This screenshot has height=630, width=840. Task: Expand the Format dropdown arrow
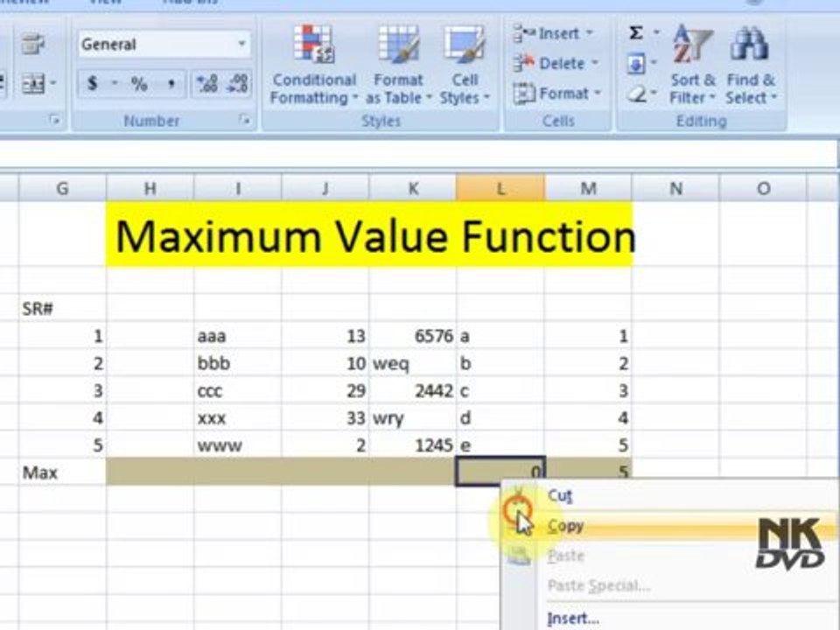click(x=598, y=94)
